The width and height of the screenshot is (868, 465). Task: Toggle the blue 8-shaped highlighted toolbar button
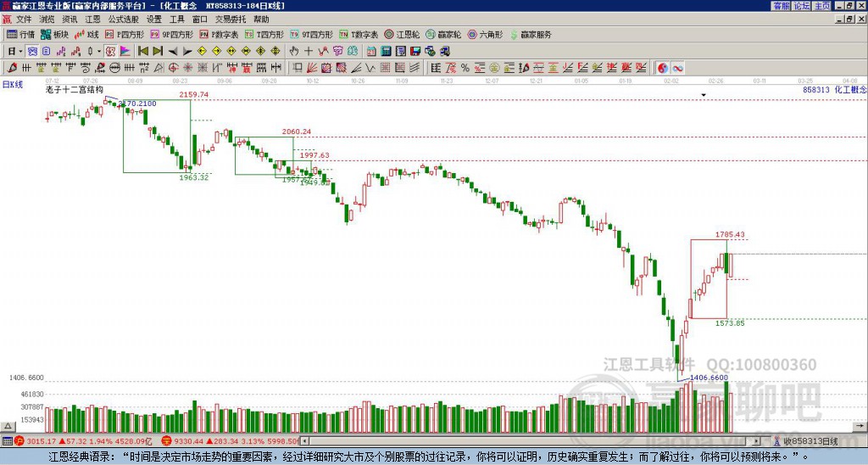tap(33, 51)
